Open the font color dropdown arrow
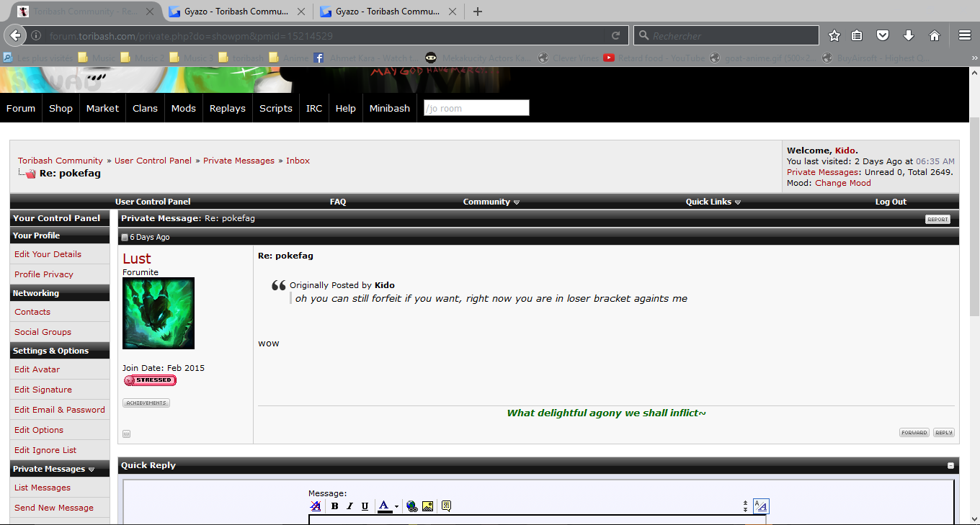This screenshot has height=525, width=980. (396, 507)
